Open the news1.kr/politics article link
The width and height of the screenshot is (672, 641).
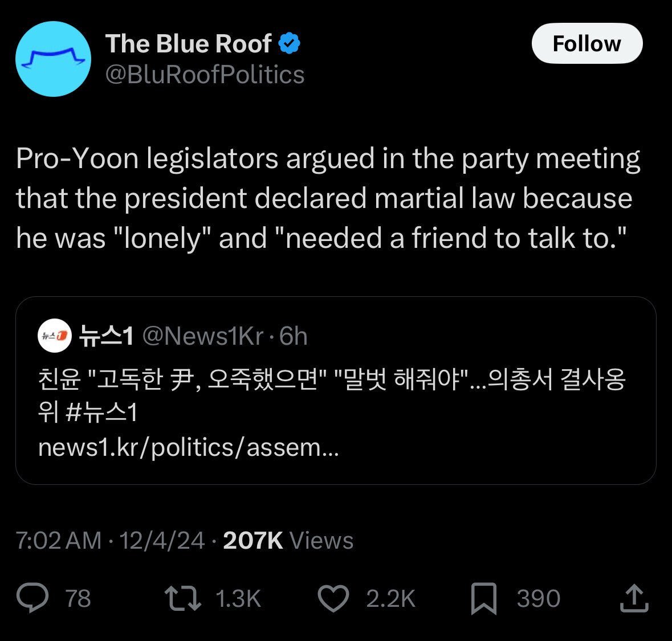[x=188, y=448]
